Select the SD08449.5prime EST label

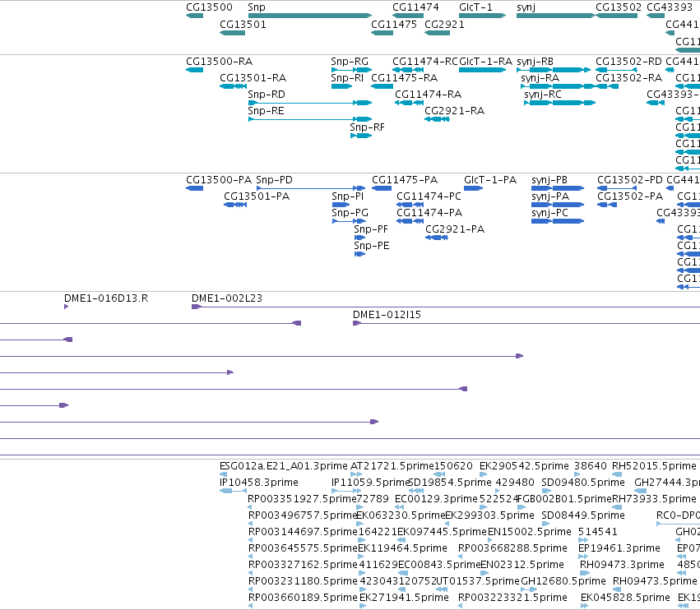pyautogui.click(x=583, y=515)
